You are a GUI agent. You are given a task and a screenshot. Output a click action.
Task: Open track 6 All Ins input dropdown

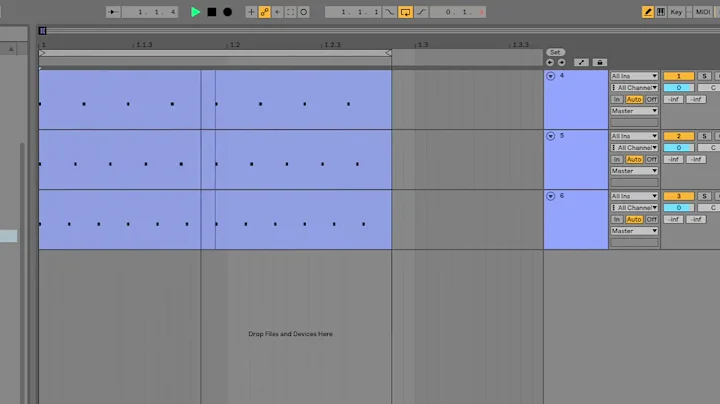(x=634, y=196)
